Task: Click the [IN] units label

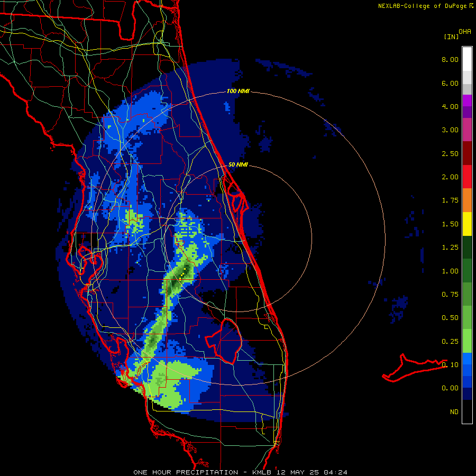Action: point(451,36)
